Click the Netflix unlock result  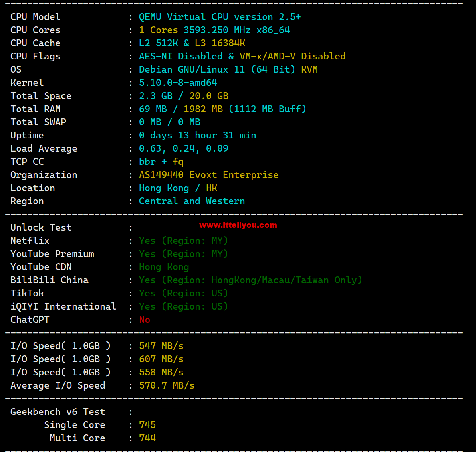[x=183, y=241]
